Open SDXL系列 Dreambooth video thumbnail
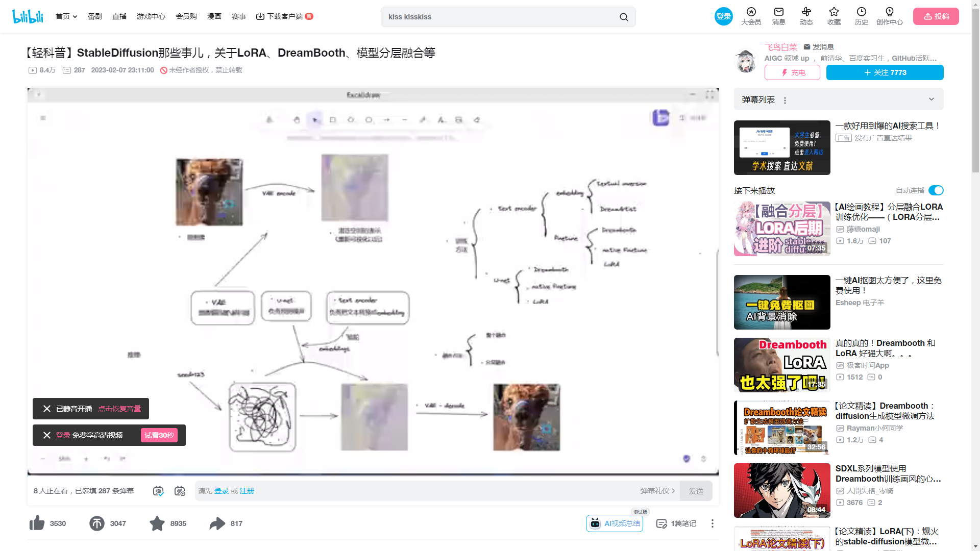The image size is (980, 551). click(782, 490)
